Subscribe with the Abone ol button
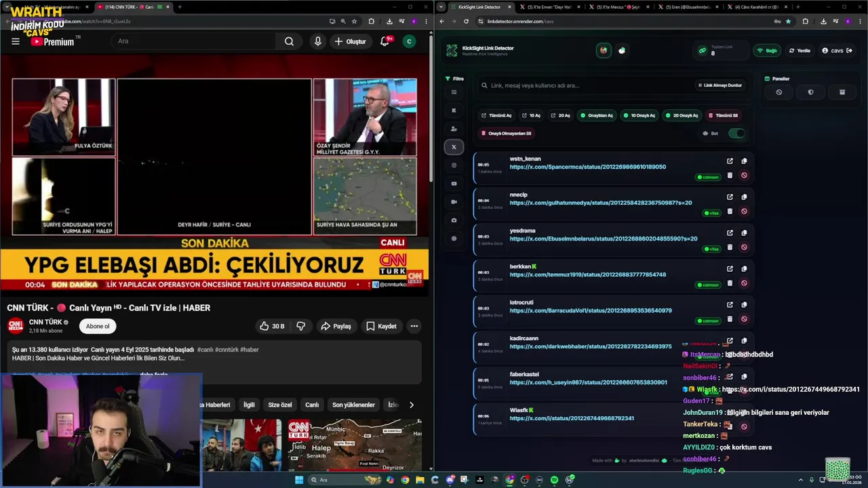The image size is (868, 488). pyautogui.click(x=98, y=326)
